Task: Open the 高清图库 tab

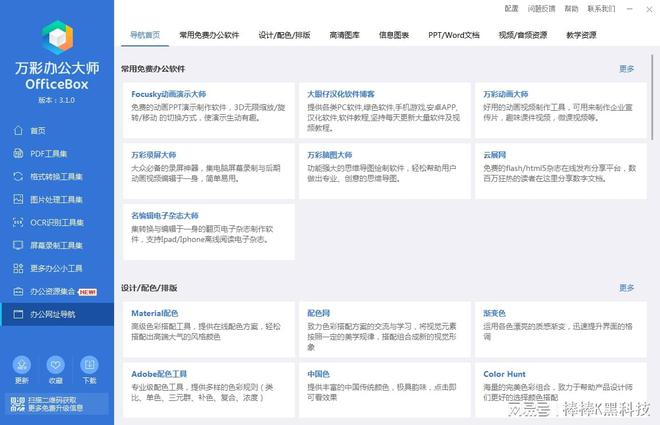Action: coord(344,35)
